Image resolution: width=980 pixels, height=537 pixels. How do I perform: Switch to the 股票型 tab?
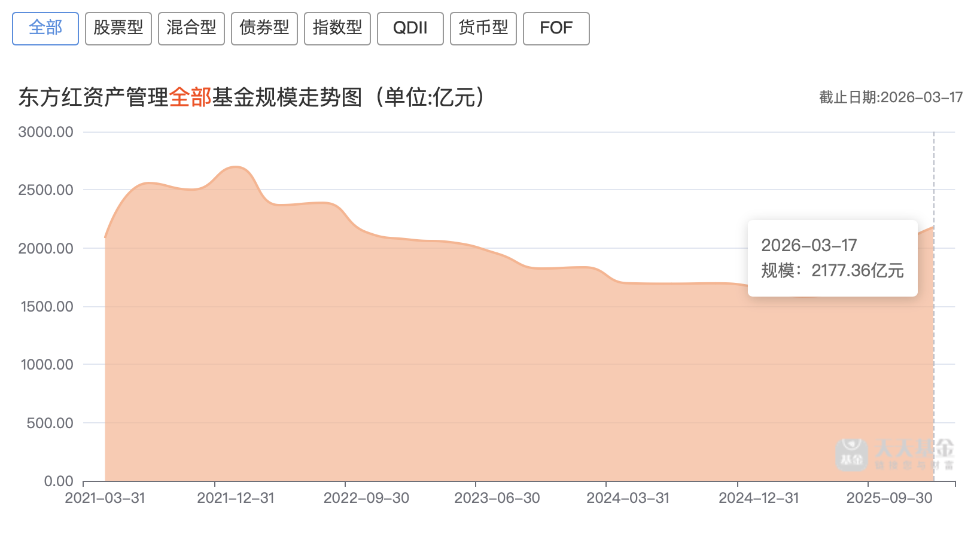tap(118, 28)
